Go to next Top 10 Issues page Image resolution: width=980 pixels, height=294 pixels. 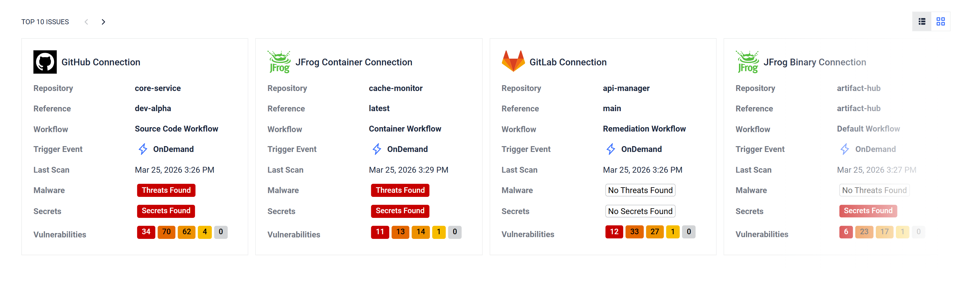103,22
